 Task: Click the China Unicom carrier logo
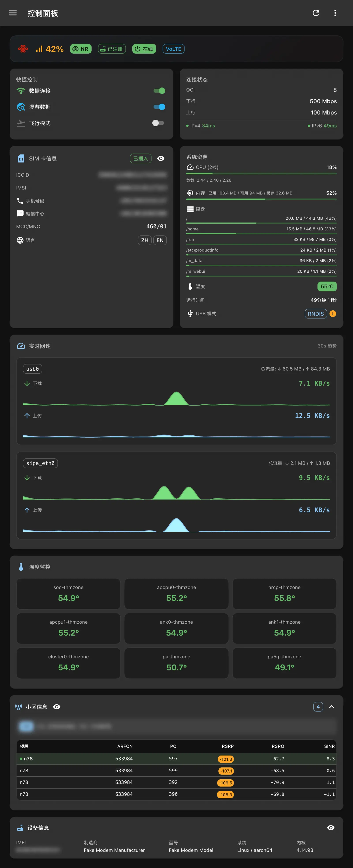click(23, 49)
